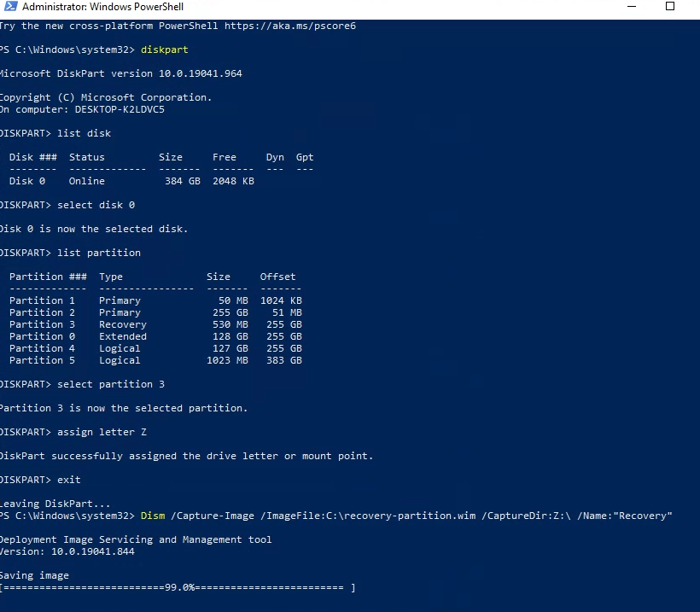700x612 pixels.
Task: Click the "list disk" command line
Action: [84, 133]
